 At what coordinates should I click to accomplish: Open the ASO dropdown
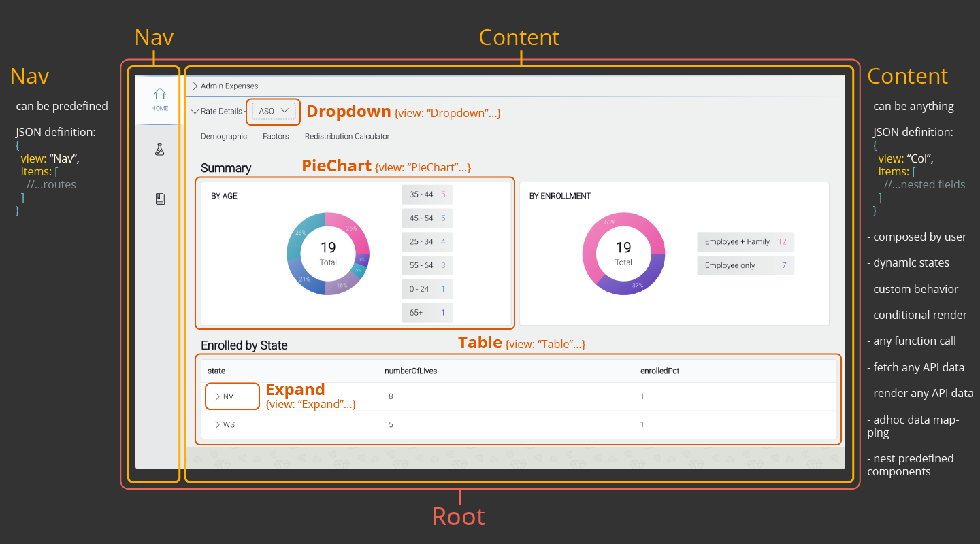coord(274,111)
